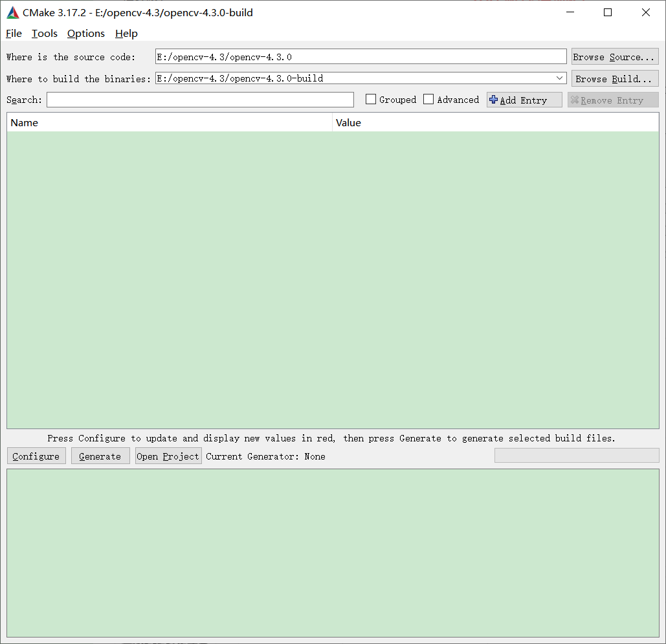666x644 pixels.
Task: Click Browse Build to pick build folder
Action: coord(612,78)
